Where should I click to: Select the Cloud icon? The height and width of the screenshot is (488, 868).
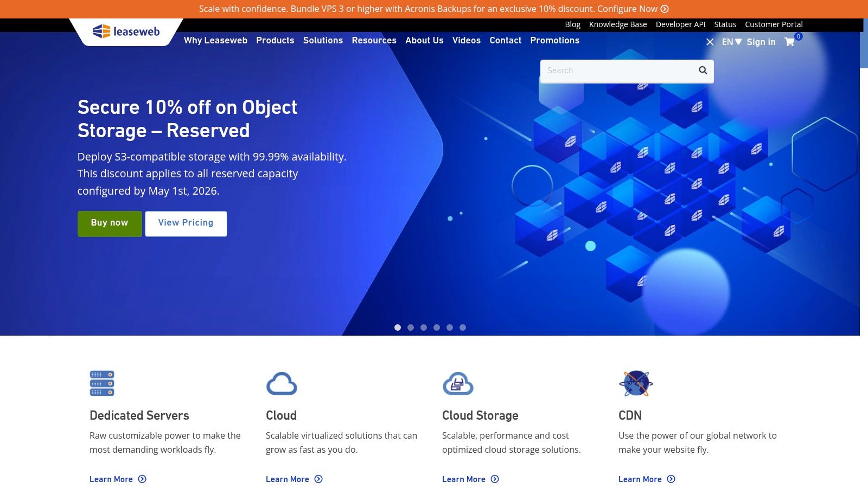(281, 383)
